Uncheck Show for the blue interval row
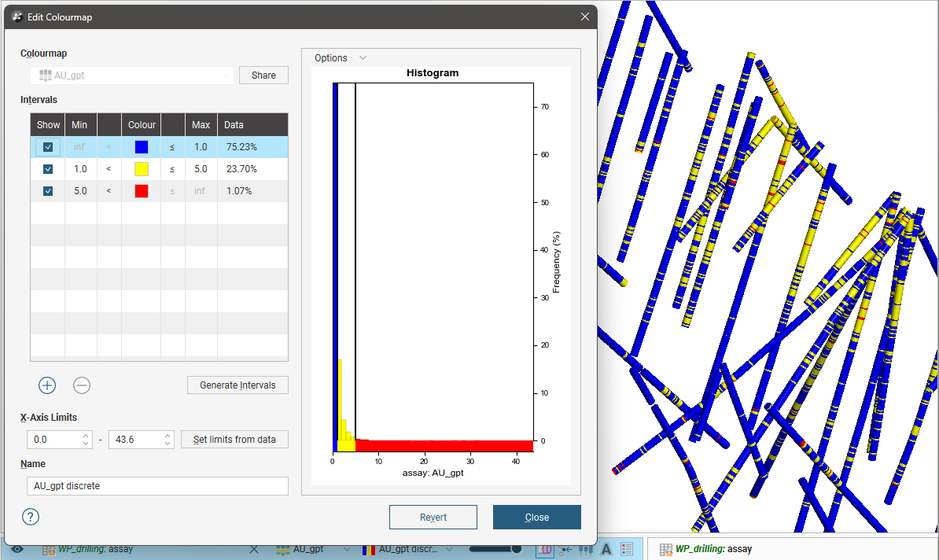This screenshot has width=939, height=560. [x=48, y=147]
